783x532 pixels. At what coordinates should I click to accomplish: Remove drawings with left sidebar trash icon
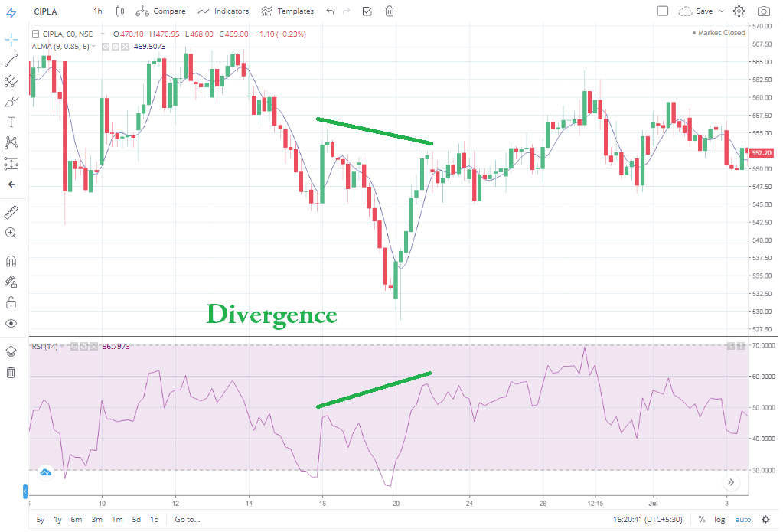coord(11,372)
